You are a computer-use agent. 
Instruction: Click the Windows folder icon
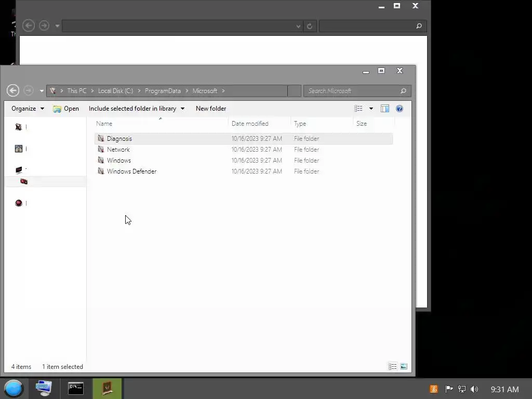click(x=101, y=160)
